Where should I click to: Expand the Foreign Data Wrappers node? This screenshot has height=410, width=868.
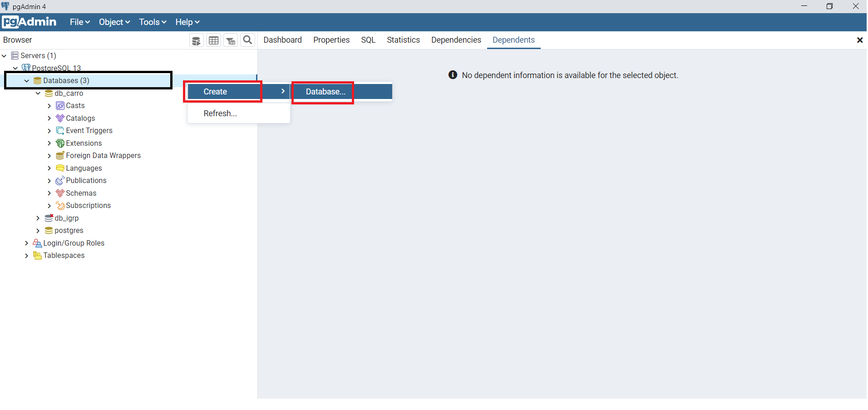click(x=49, y=156)
